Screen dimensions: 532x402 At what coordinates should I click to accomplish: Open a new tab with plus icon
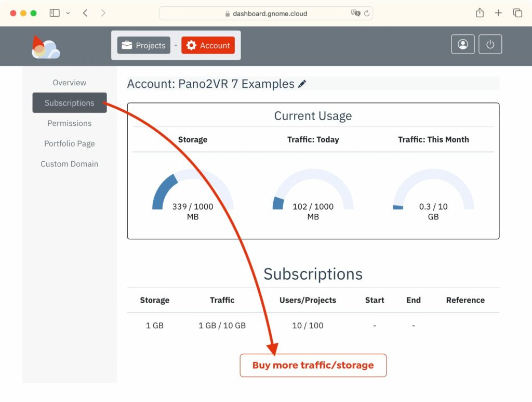[498, 13]
